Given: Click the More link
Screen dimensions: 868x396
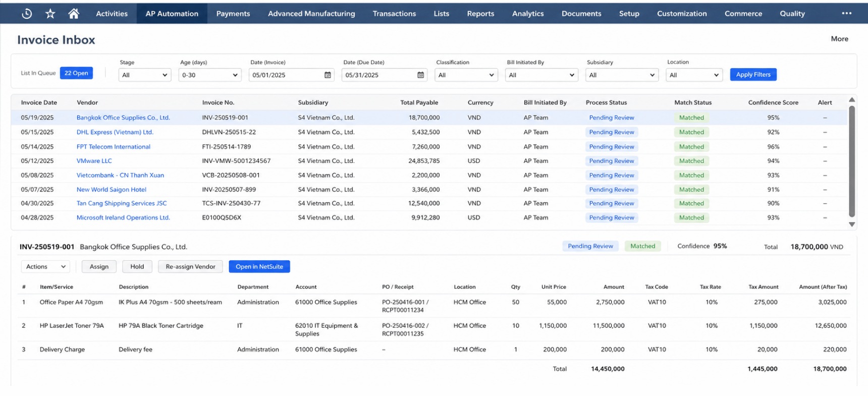Looking at the screenshot, I should pyautogui.click(x=839, y=39).
